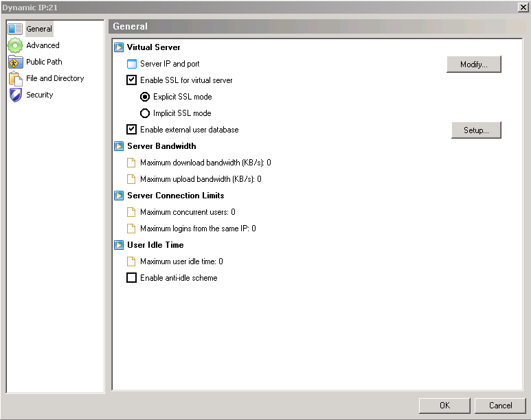The height and width of the screenshot is (420, 531).
Task: Click the Cancel button
Action: coord(500,406)
